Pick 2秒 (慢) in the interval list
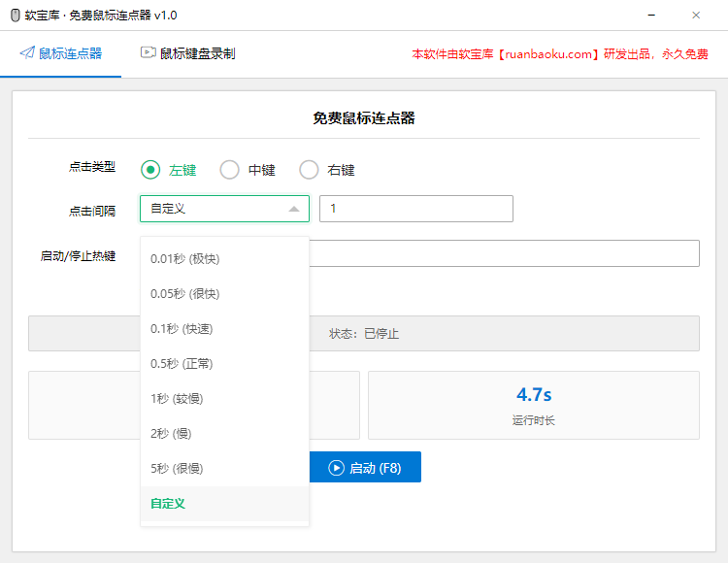 (x=225, y=434)
